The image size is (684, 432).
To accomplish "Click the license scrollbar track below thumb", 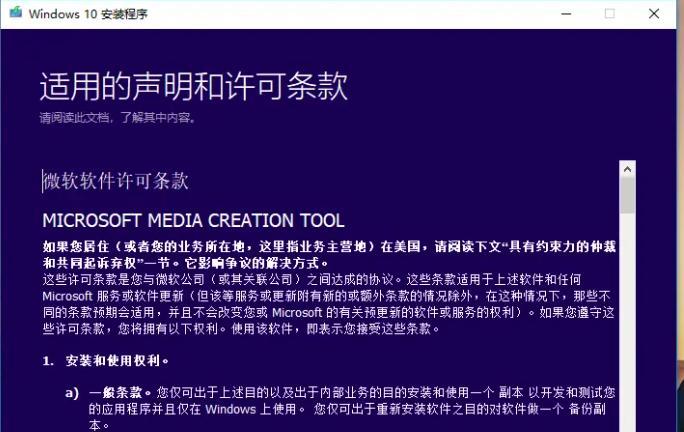I will pos(627,322).
